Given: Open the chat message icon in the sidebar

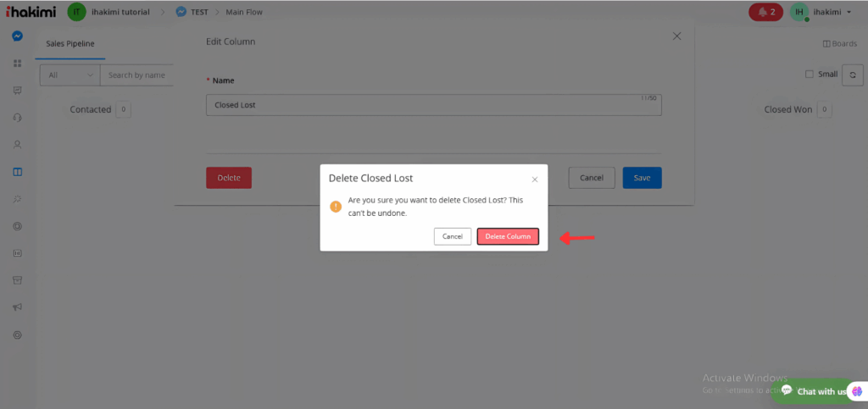Looking at the screenshot, I should tap(17, 91).
